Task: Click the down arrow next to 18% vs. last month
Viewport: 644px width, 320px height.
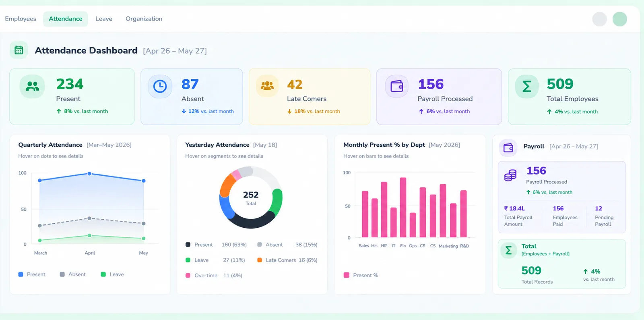Action: [289, 111]
